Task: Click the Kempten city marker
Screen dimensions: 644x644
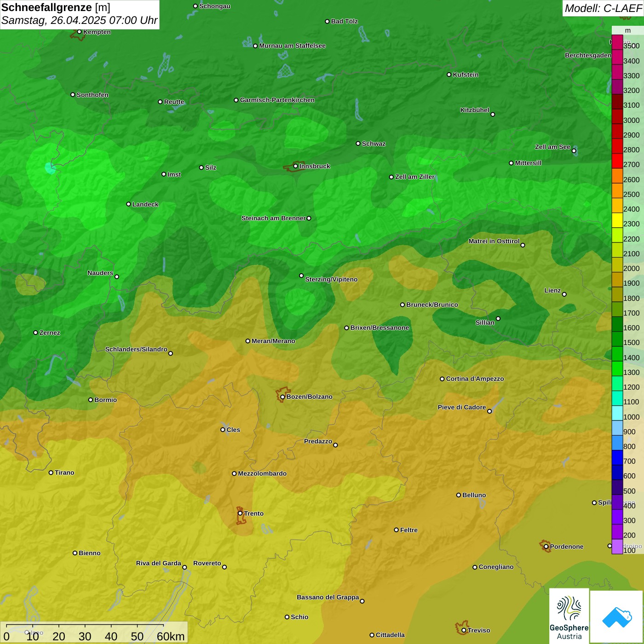Action: coord(79,32)
